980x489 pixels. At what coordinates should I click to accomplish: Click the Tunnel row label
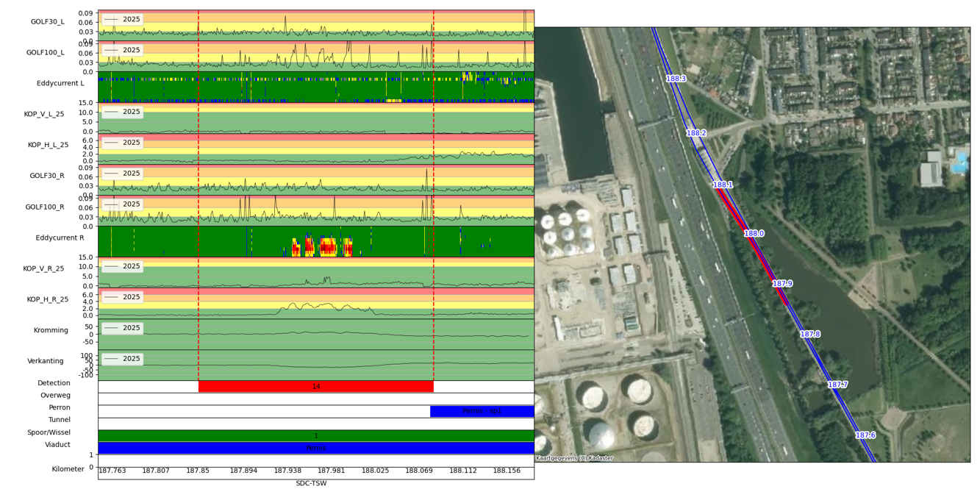click(60, 420)
